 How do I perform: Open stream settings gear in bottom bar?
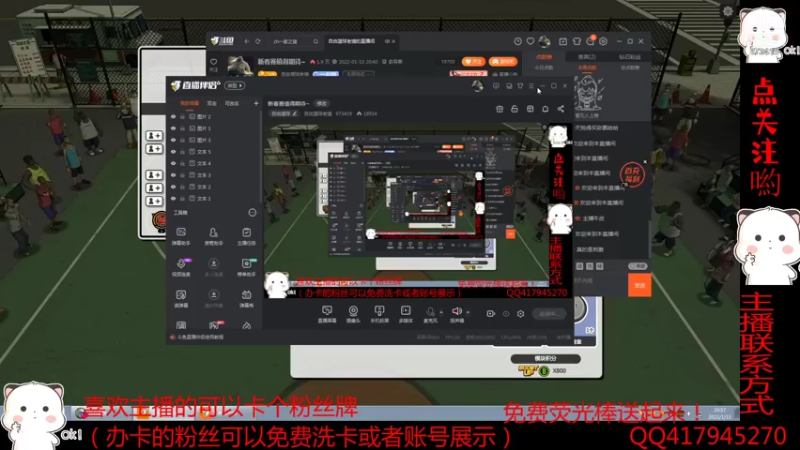tap(520, 314)
